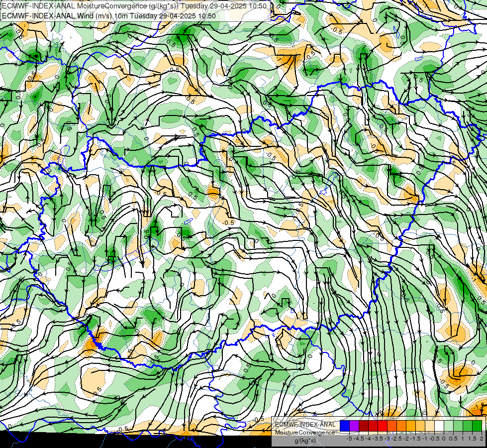This screenshot has width=487, height=448.
Task: Click the purple legend color swatch
Action: (354, 426)
